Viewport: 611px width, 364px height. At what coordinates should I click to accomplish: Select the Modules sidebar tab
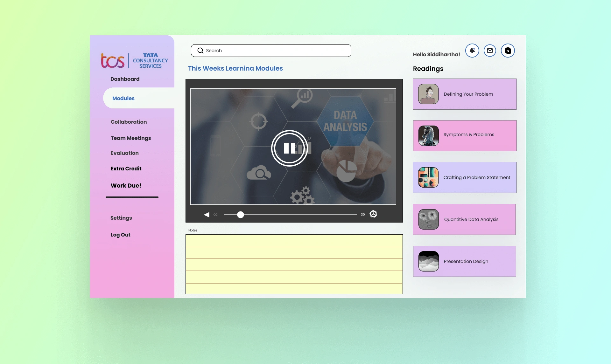[123, 98]
